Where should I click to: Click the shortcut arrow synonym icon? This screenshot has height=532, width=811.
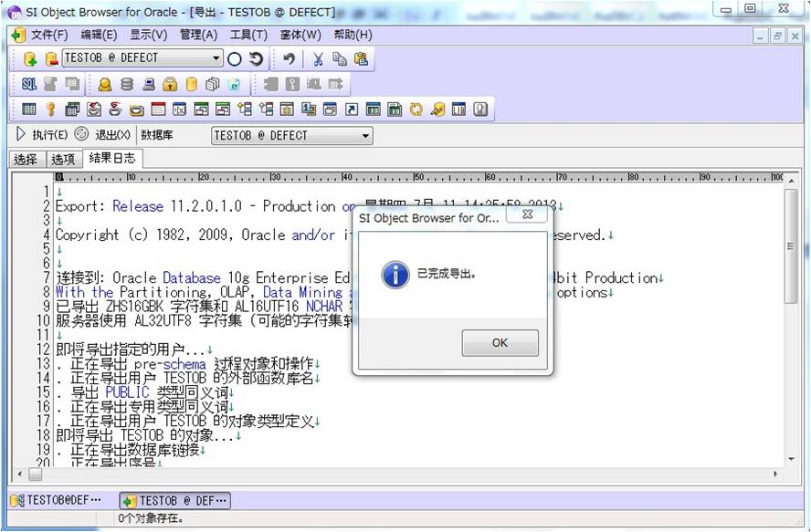pyautogui.click(x=352, y=110)
